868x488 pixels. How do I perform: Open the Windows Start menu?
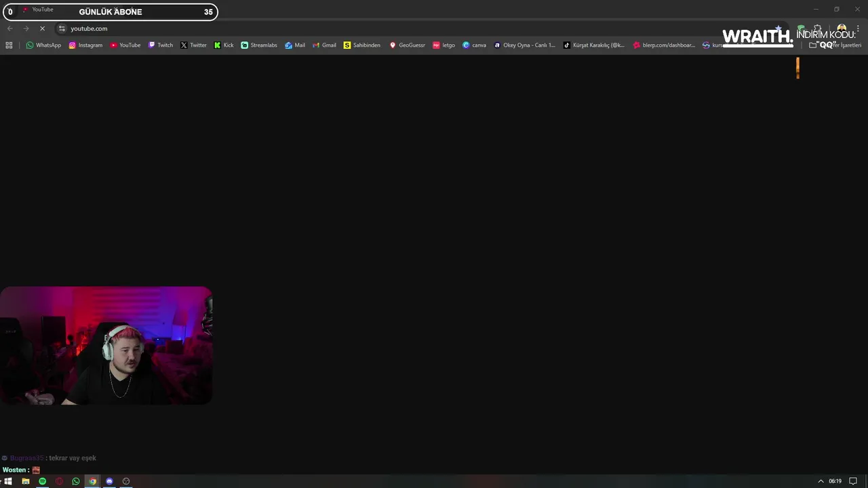tap(8, 481)
